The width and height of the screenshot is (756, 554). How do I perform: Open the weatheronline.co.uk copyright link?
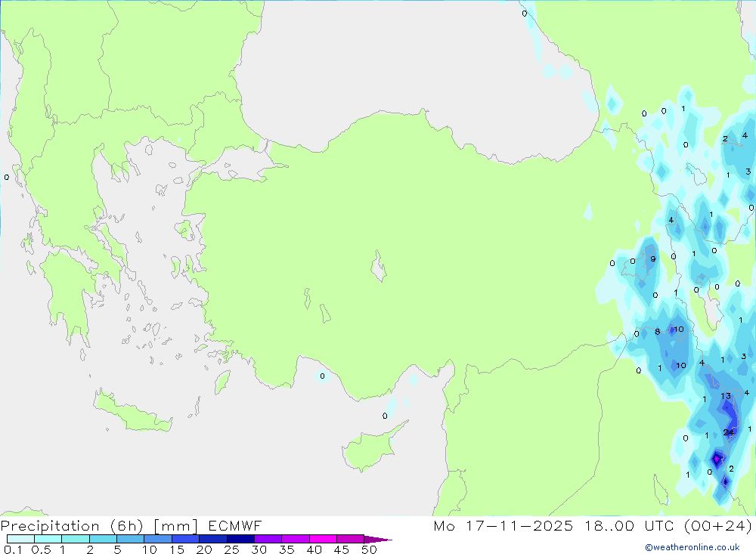point(692,547)
